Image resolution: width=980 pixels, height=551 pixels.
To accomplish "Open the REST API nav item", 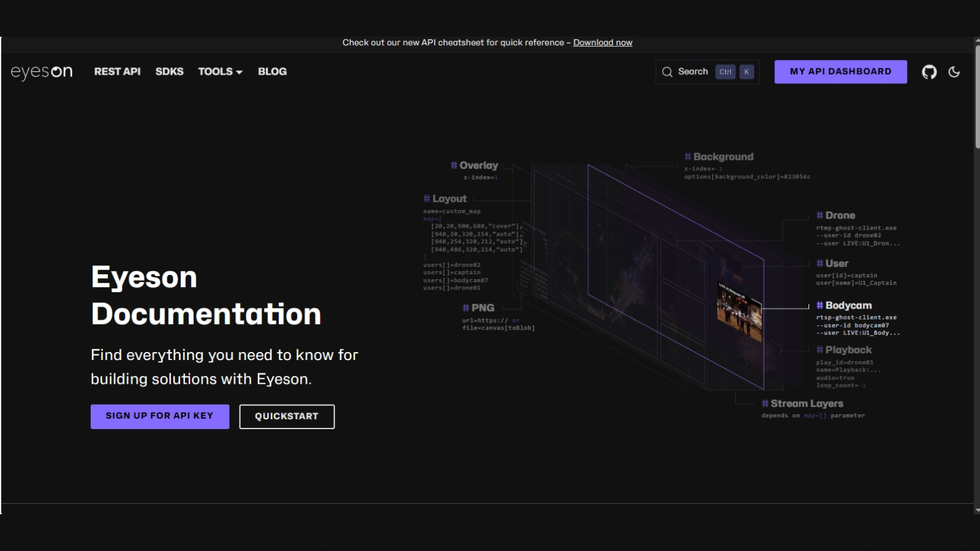I will click(117, 72).
